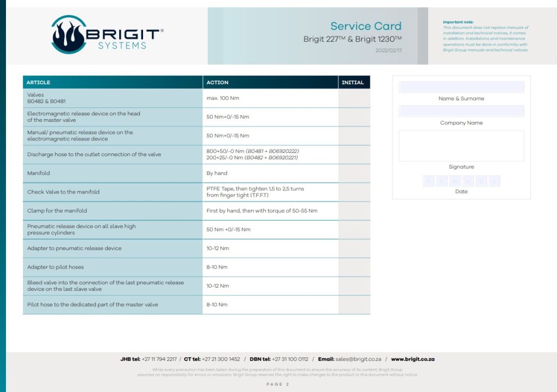Click inside the Signature box
557x392 pixels.
pos(461,146)
